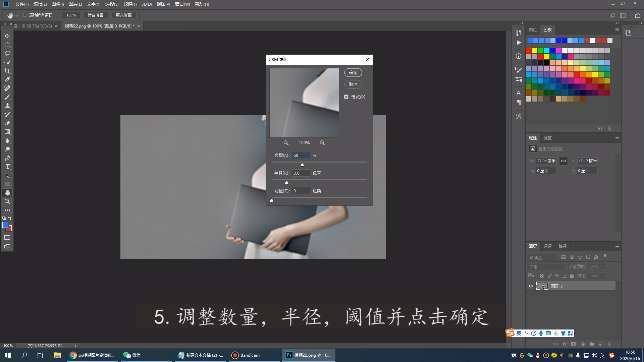
Task: Click the Layer 1 thumbnail
Action: pyautogui.click(x=542, y=286)
